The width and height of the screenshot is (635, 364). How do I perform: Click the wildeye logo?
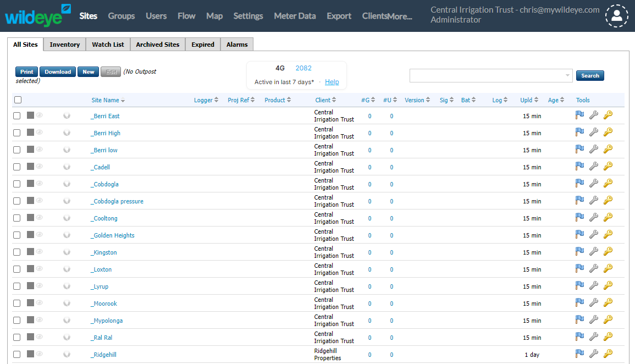tap(37, 15)
